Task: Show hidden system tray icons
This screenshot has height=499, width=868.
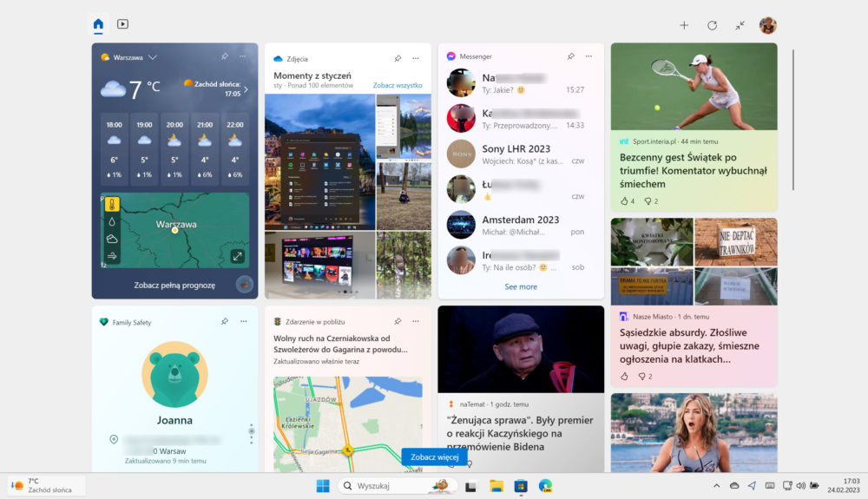Action: point(716,486)
